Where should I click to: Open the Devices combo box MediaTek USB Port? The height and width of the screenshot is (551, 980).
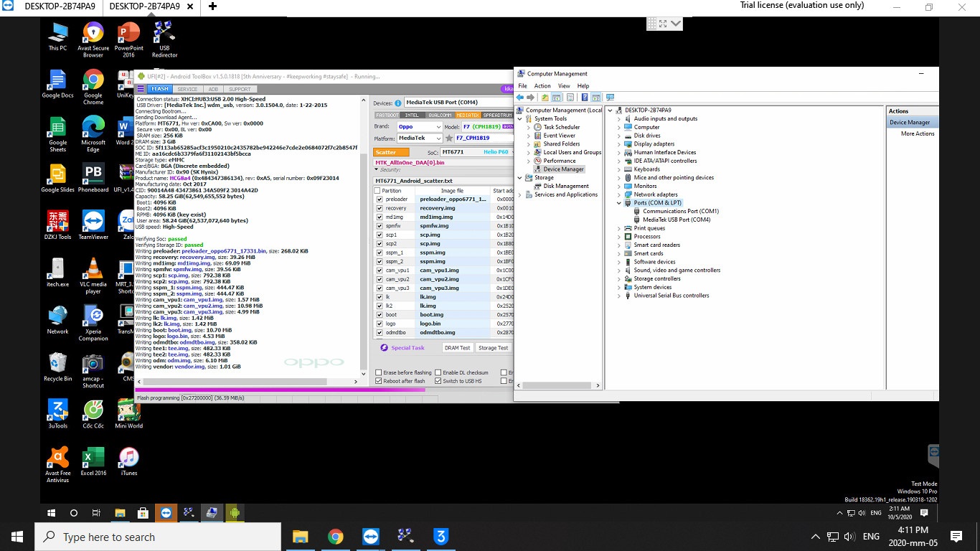click(x=458, y=103)
